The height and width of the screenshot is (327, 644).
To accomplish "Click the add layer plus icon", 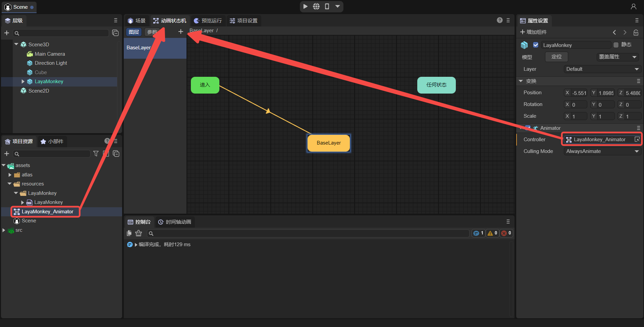I will coord(180,32).
